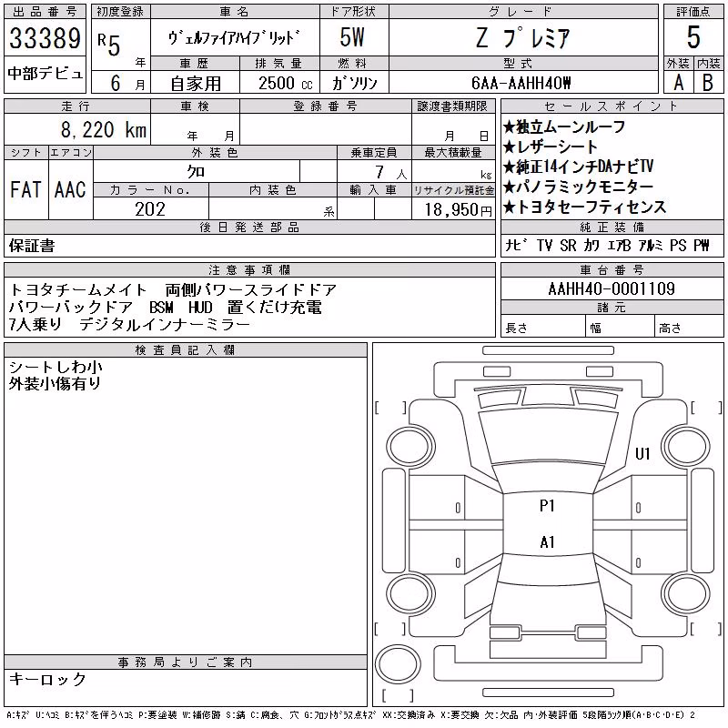Click sales point ★純正14インチDAナビTV
The image size is (728, 728).
click(579, 167)
